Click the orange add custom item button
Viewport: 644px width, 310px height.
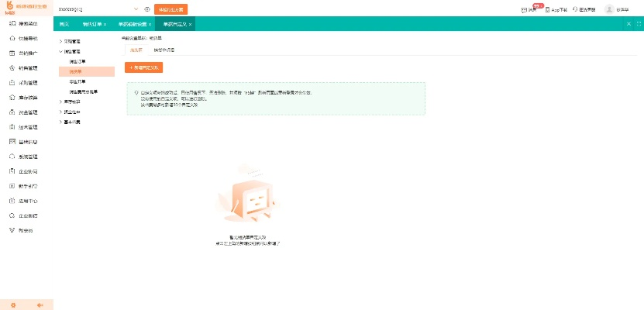click(x=143, y=68)
